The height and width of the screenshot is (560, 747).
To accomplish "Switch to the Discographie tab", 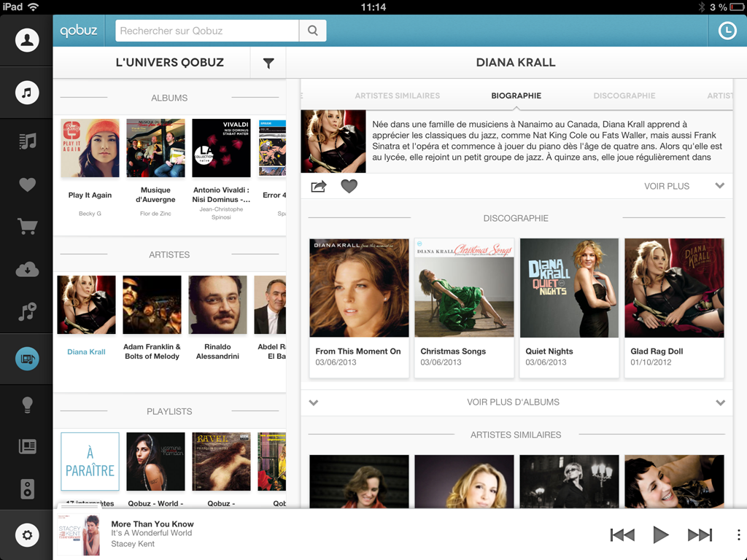I will 624,96.
